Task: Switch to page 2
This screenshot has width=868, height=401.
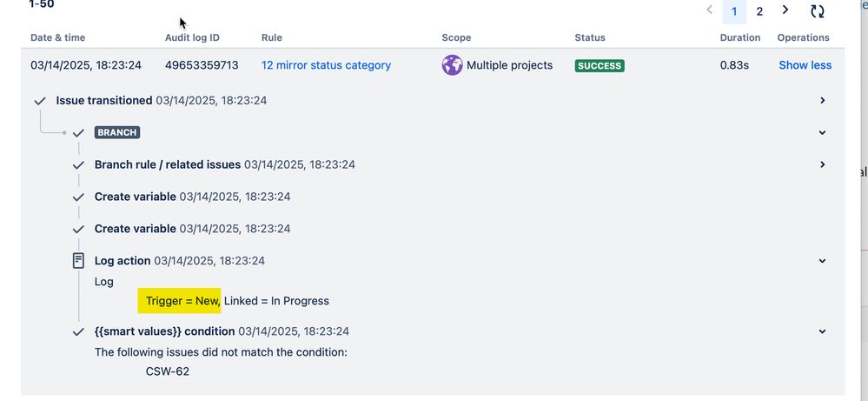Action: point(759,11)
